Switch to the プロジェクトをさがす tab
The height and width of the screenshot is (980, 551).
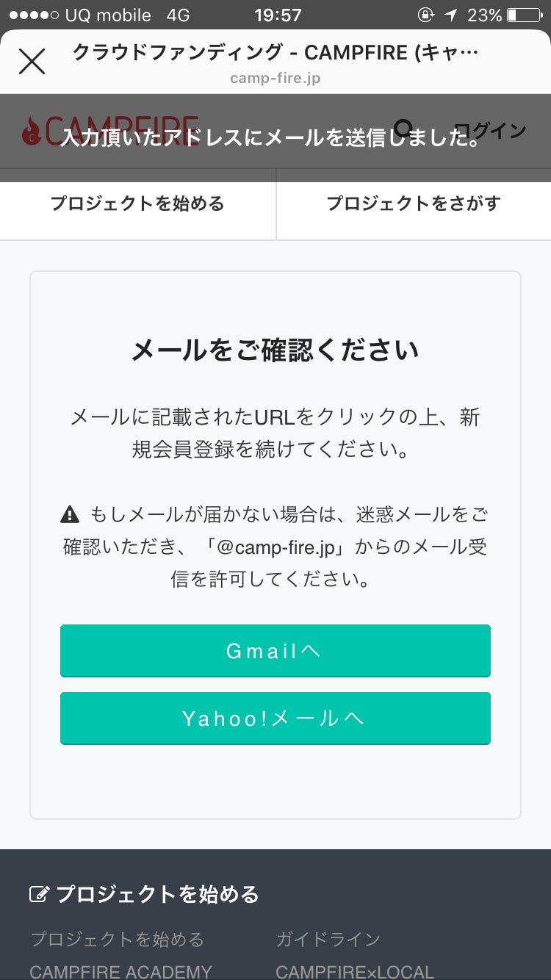click(x=413, y=203)
